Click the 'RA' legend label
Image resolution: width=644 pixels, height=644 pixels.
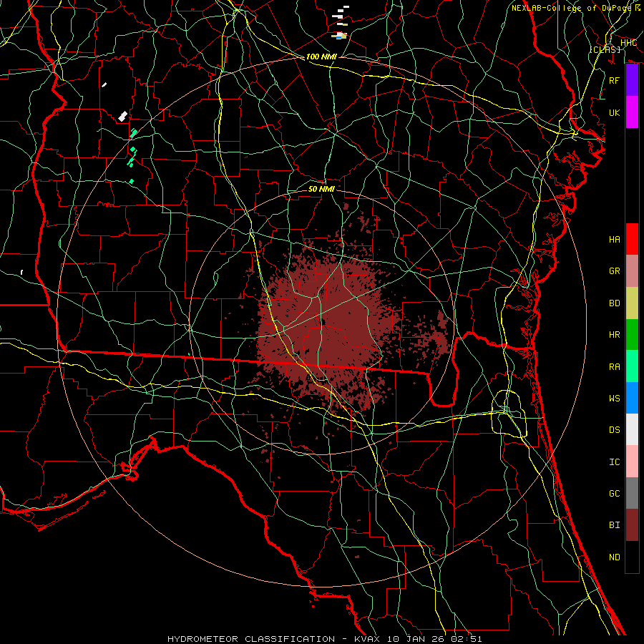(614, 366)
